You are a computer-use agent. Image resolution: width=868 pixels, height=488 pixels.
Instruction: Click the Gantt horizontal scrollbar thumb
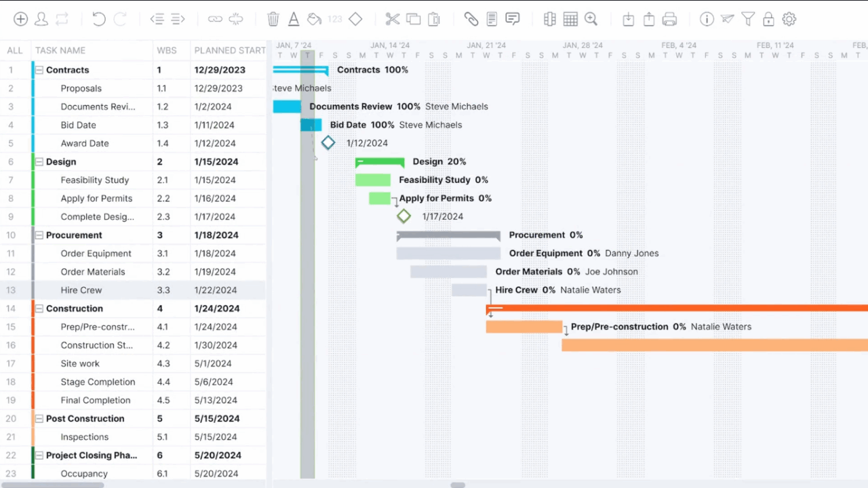click(458, 485)
